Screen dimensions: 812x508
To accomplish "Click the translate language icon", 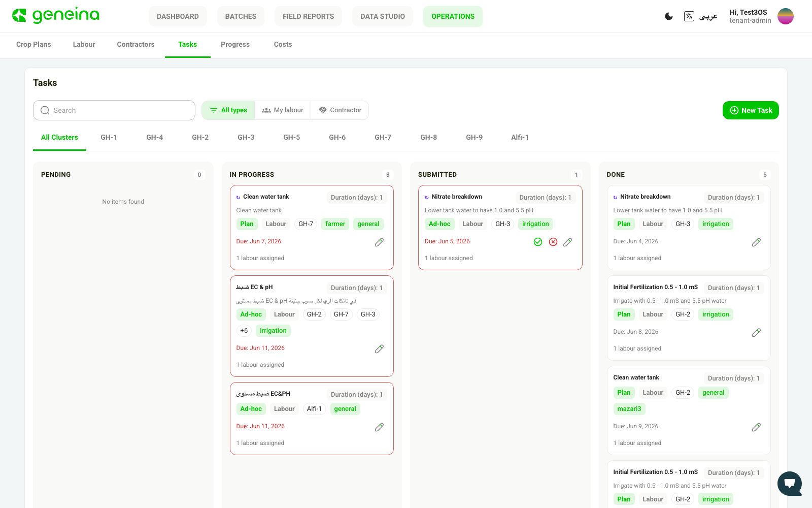I will point(689,16).
